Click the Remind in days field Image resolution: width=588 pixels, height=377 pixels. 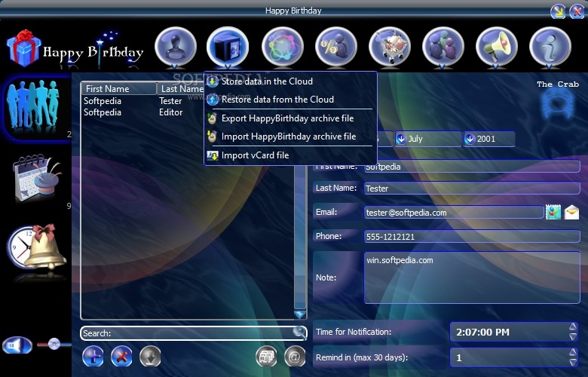click(x=510, y=357)
